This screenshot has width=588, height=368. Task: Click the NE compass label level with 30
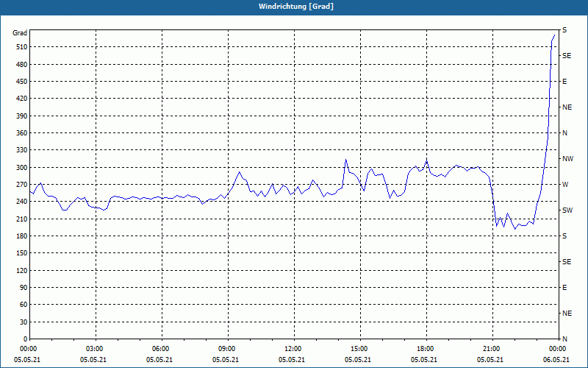567,314
